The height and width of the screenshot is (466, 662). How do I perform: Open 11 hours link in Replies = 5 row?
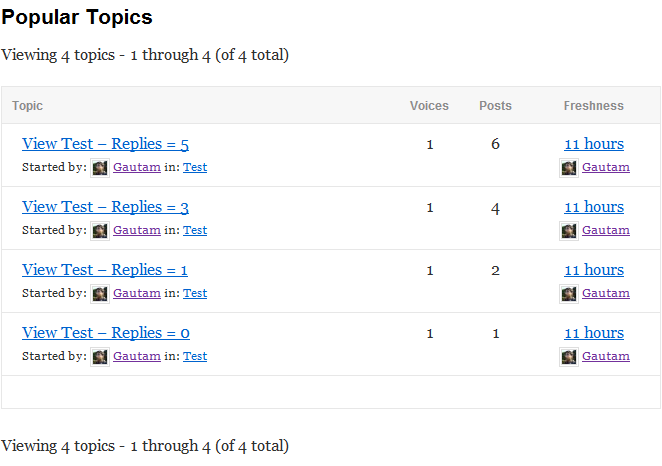point(594,144)
